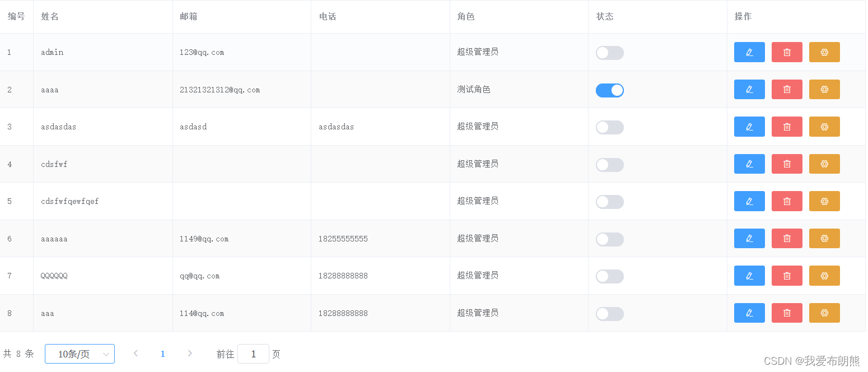Click the email qq@qq.com
Viewport: 868px width, 372px height.
tap(200, 276)
